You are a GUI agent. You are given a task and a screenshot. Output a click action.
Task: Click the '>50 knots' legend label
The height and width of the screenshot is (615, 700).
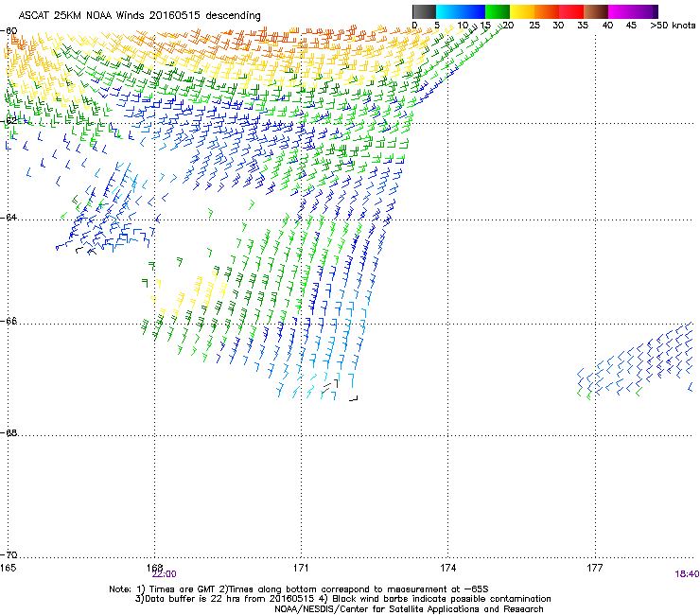tap(673, 25)
